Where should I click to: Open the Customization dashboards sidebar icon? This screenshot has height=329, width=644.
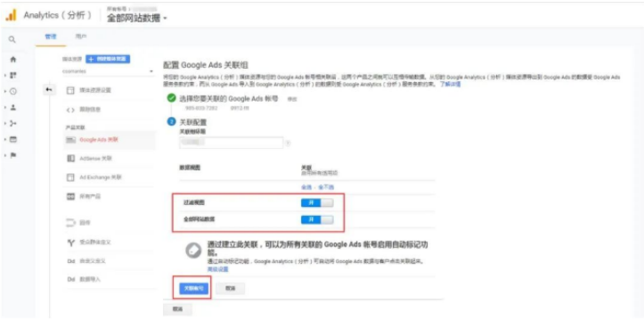[x=13, y=76]
